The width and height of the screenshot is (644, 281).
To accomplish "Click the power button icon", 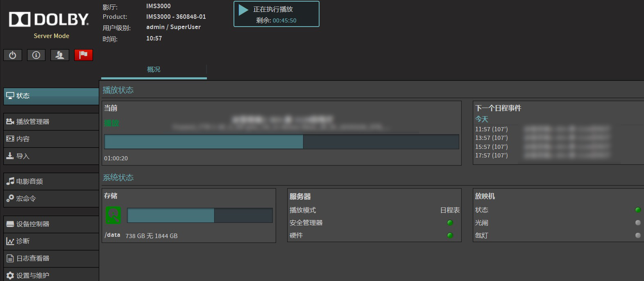I will 13,55.
